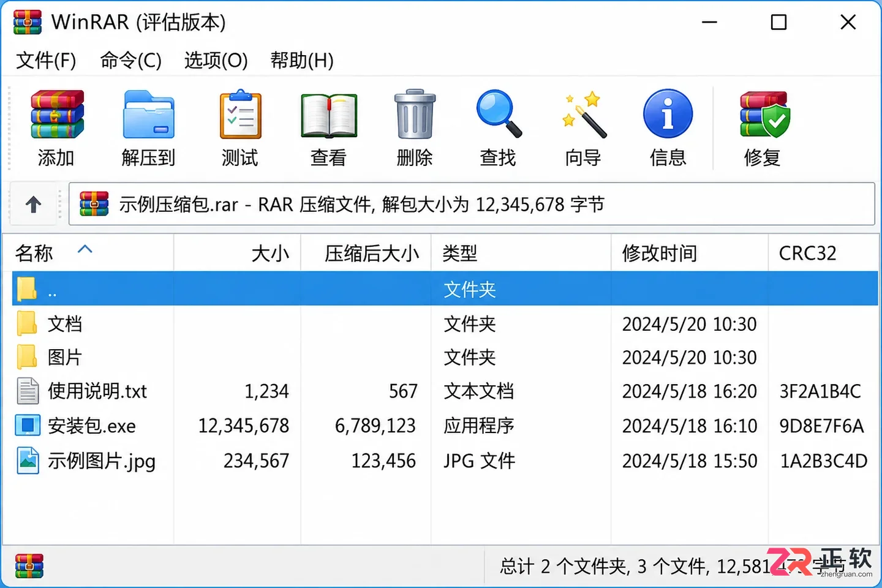Click the 解压到 (Extract To) toolbar icon
The width and height of the screenshot is (882, 588).
click(149, 115)
